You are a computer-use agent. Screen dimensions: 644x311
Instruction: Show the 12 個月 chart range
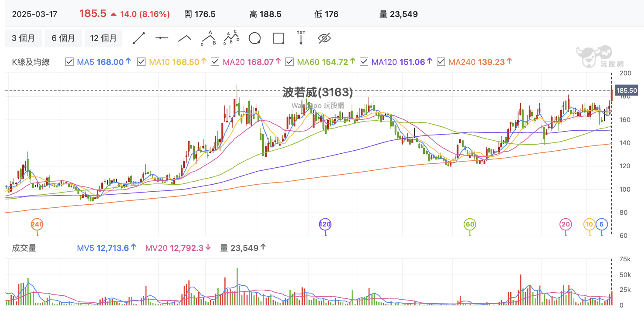point(103,38)
